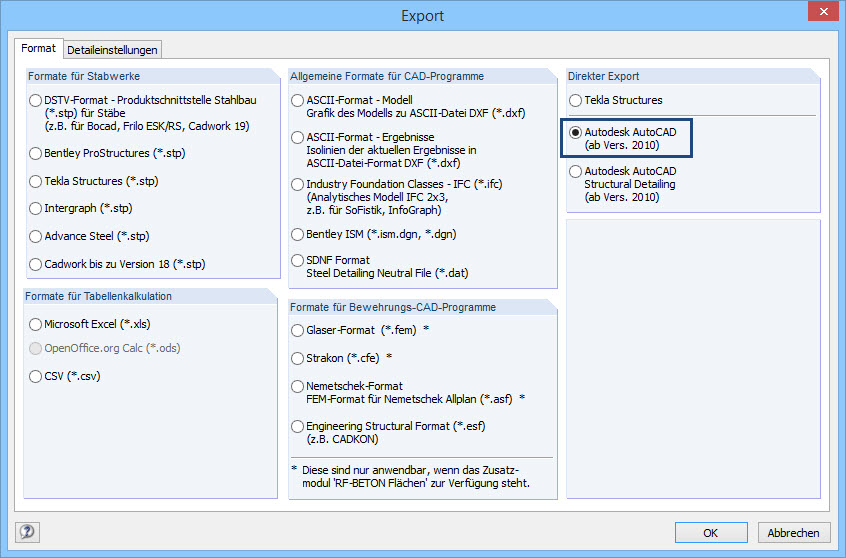
Task: Select Advance Steel (*.stp) option
Action: [x=37, y=237]
